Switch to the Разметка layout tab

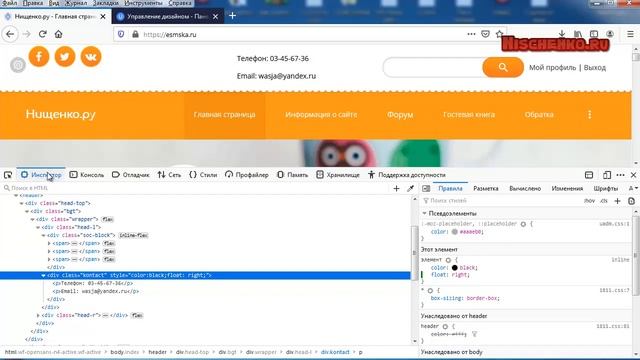click(486, 188)
